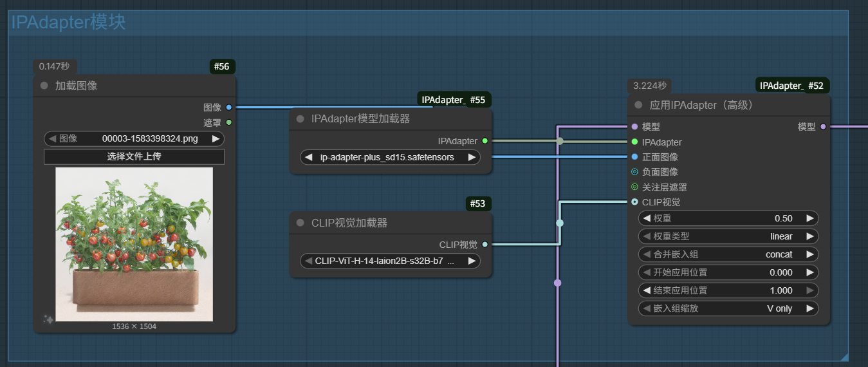Select previous 权重类型 option
This screenshot has width=868, height=367.
click(x=647, y=236)
